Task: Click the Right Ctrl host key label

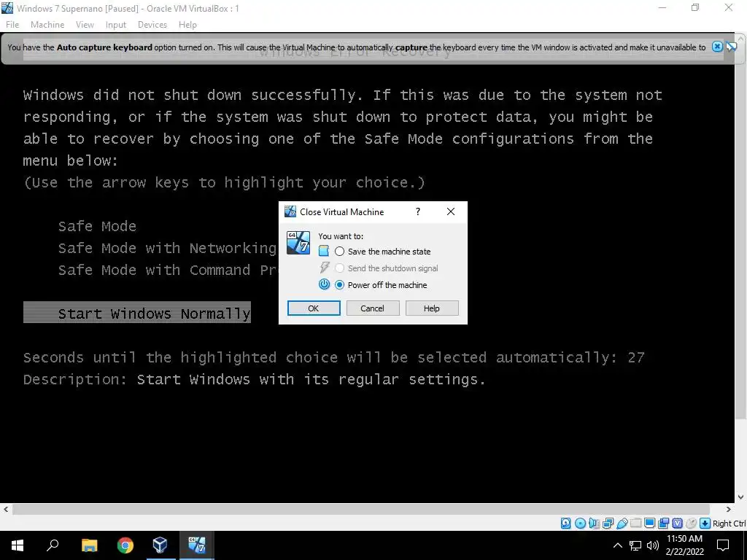Action: pos(729,524)
